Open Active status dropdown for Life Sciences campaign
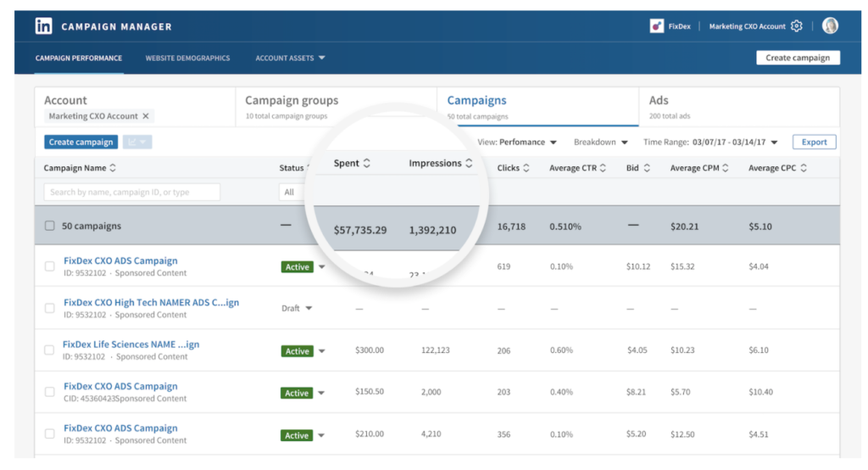The height and width of the screenshot is (470, 868). tap(321, 351)
